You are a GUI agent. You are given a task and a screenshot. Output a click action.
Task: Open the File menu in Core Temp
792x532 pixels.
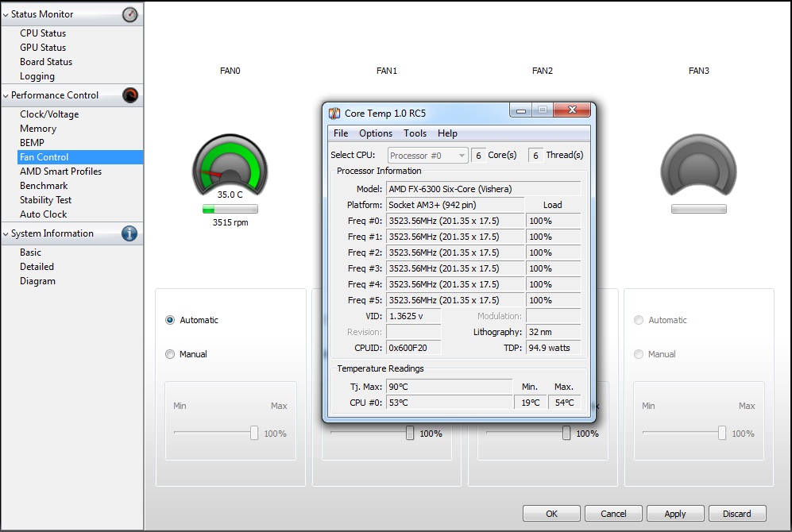pyautogui.click(x=341, y=133)
